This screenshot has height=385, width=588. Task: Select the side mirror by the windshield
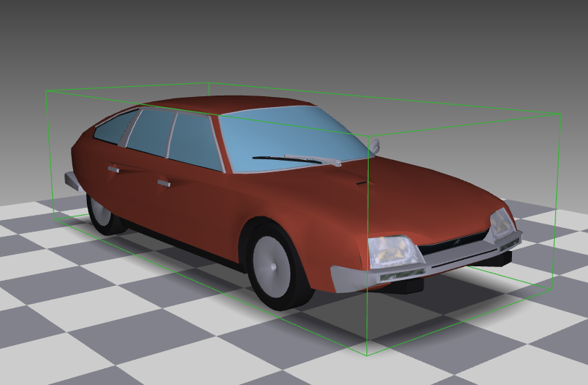click(374, 145)
